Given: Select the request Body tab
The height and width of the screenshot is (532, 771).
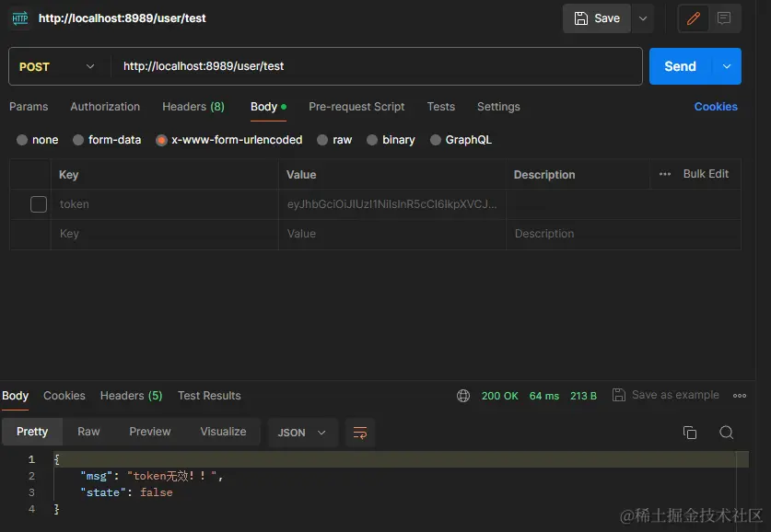Looking at the screenshot, I should pyautogui.click(x=268, y=107).
